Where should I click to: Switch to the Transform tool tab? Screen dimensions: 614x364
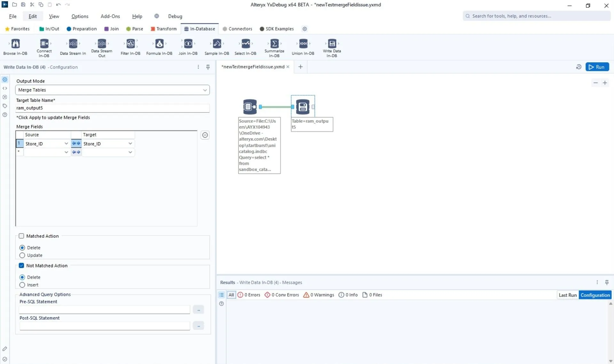pos(163,29)
